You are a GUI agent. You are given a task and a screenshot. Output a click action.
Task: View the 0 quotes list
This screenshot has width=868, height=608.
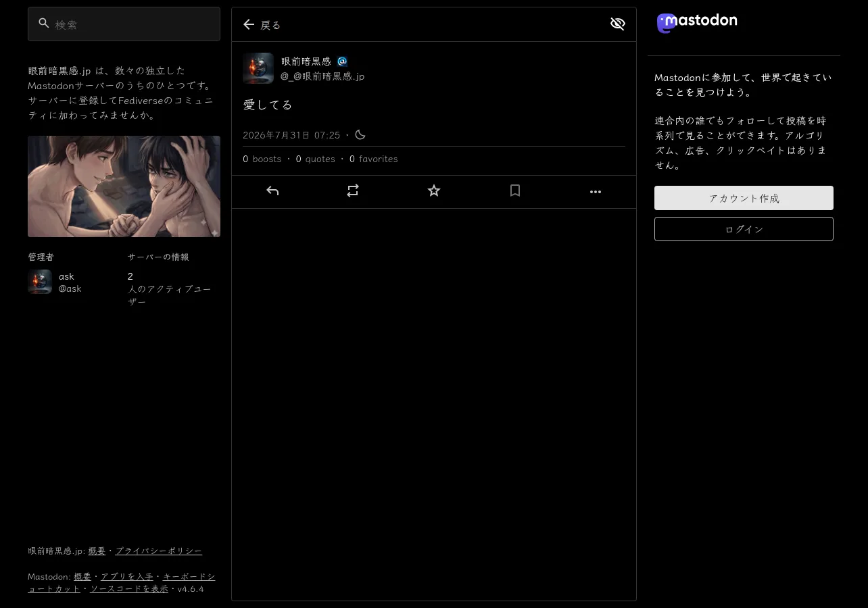[316, 159]
